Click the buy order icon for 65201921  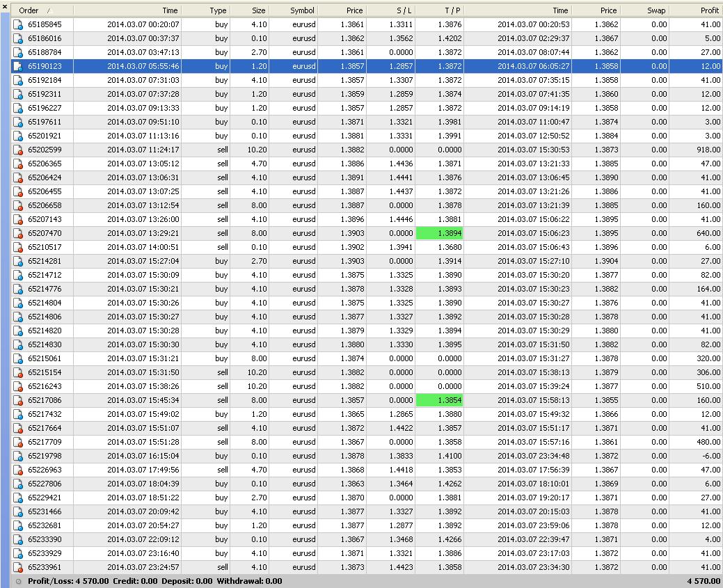[18, 136]
